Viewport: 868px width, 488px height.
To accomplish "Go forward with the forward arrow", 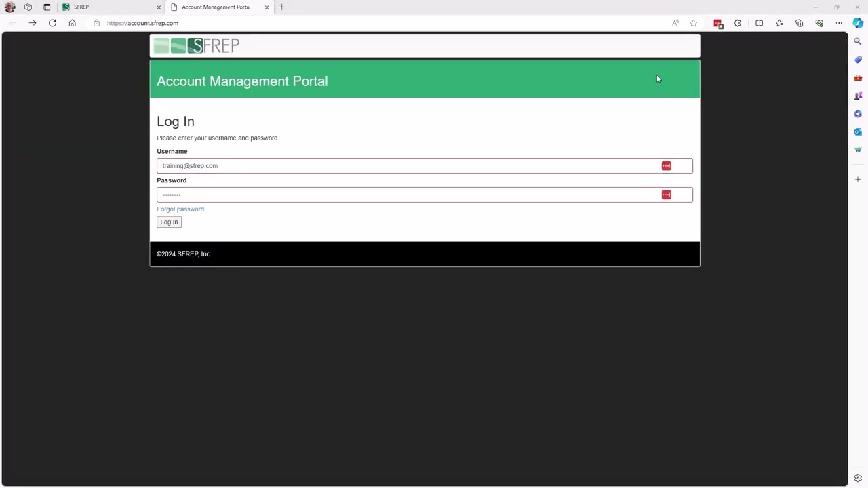I will coord(32,23).
